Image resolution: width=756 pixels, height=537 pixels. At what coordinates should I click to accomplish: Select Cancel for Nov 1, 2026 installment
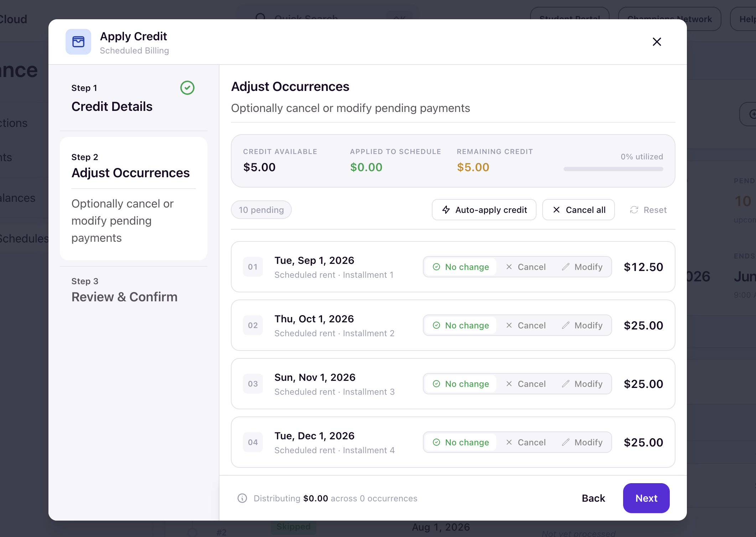[525, 384]
